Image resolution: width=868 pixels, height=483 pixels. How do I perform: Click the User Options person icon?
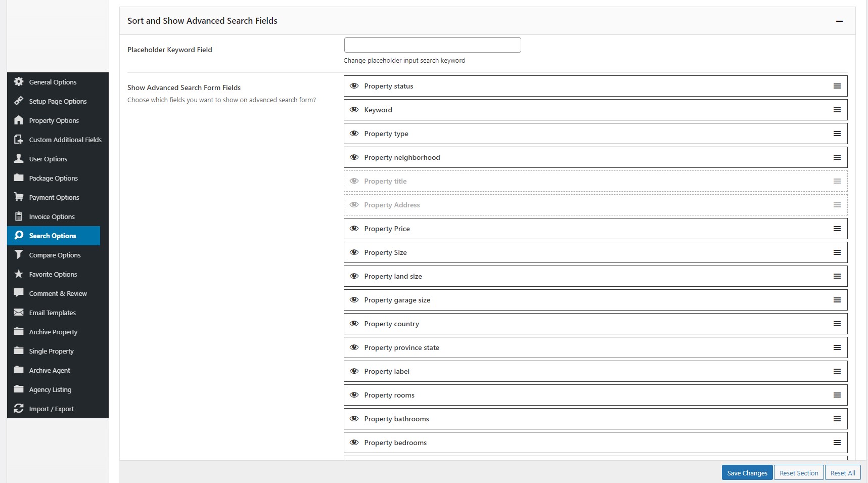pos(19,158)
